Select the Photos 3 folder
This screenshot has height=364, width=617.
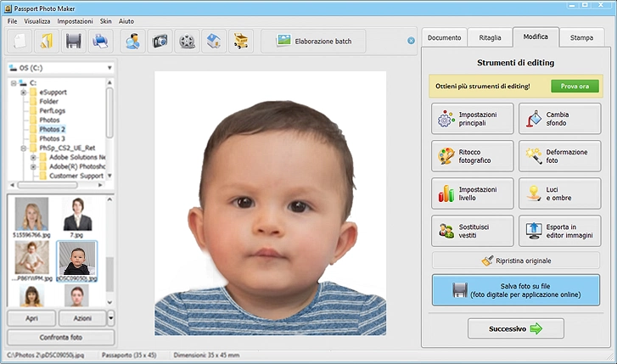pos(52,138)
